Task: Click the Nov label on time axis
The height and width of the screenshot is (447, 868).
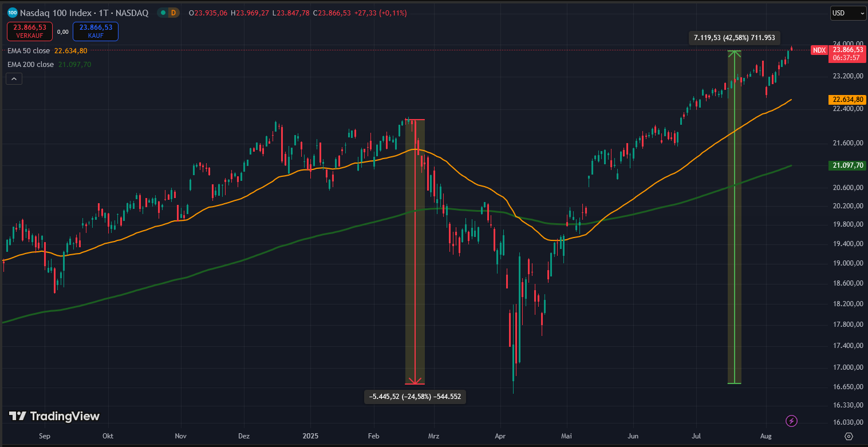Action: pos(180,436)
